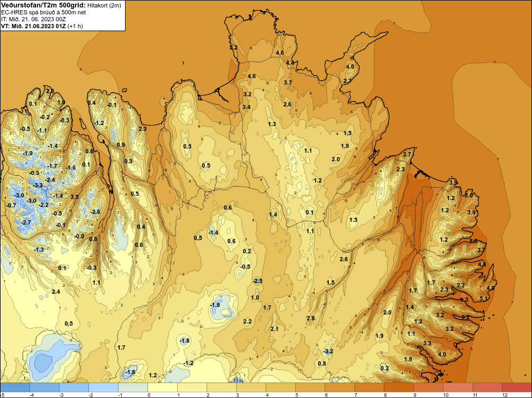Click the '1.4' label near '0.1' in the center

[273, 214]
